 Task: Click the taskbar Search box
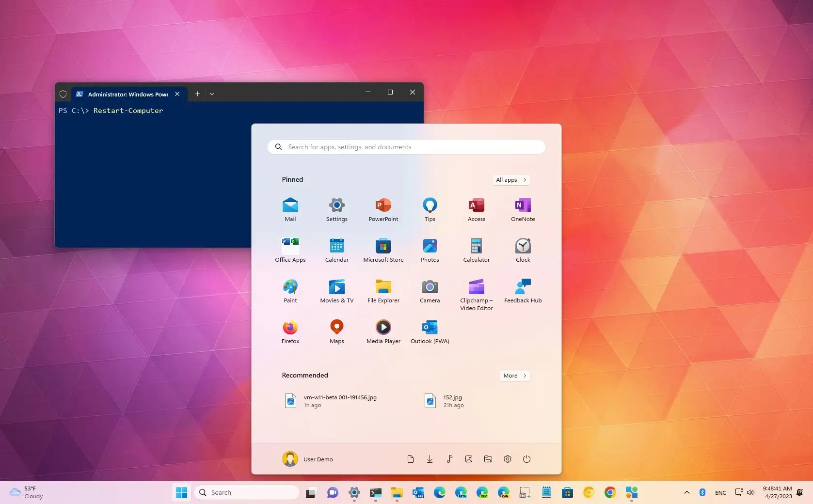(247, 492)
